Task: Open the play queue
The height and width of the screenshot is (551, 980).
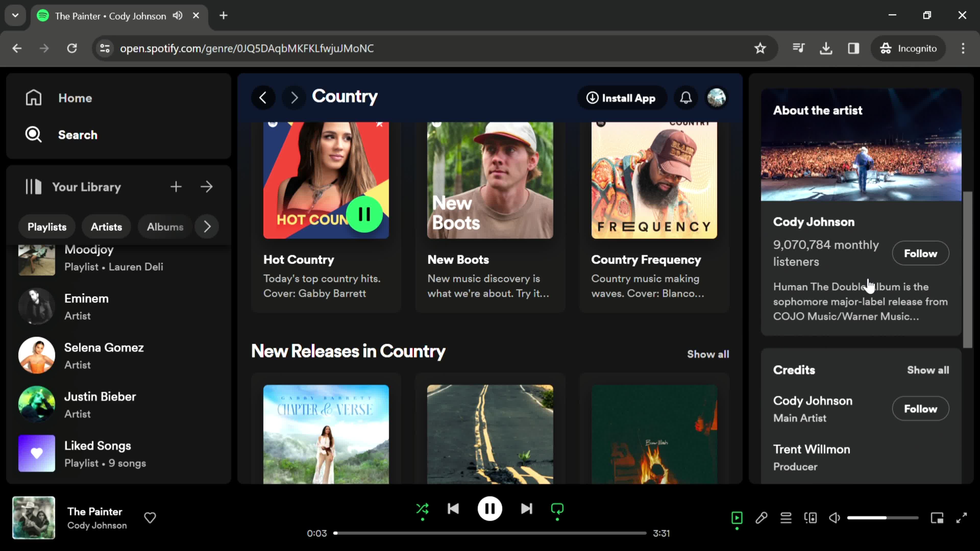Action: tap(786, 518)
